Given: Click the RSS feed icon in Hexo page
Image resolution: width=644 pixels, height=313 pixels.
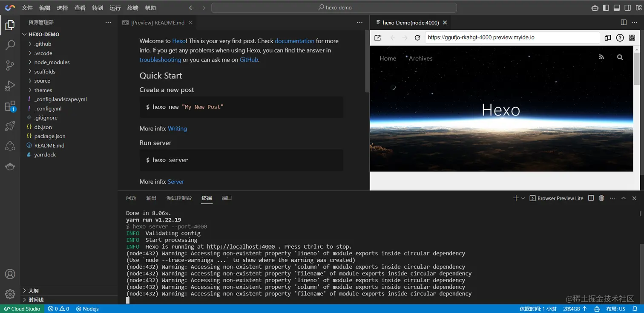Looking at the screenshot, I should coord(601,57).
